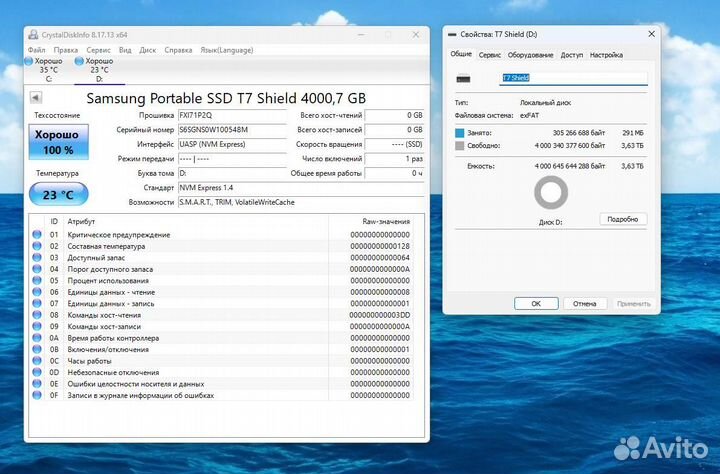Click the S.M.A.R.T., TRIM features field
This screenshot has height=474, width=720.
coord(301,203)
